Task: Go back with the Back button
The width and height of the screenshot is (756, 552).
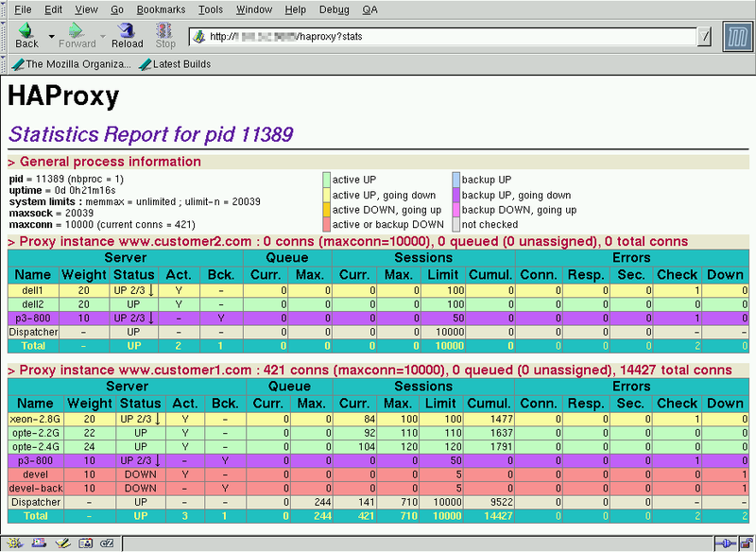Action: tap(26, 36)
